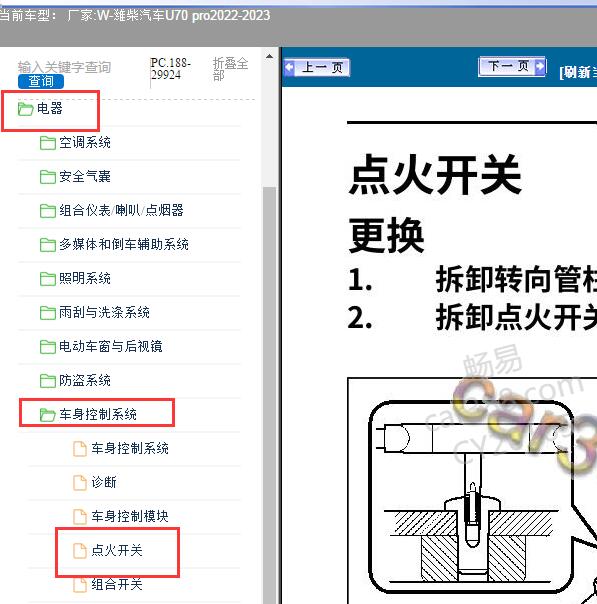Viewport: 597px width, 604px height.
Task: Expand 电动车窗与后视镜 tree item
Action: pos(111,346)
